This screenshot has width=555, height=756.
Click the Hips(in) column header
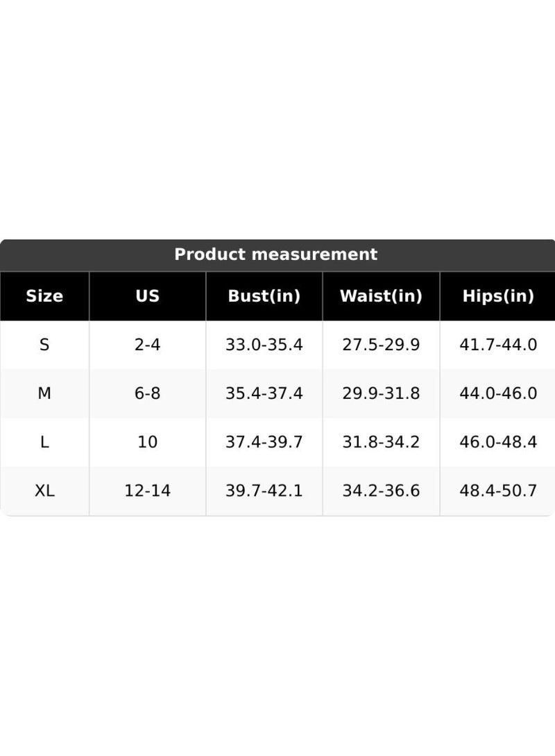pos(497,296)
